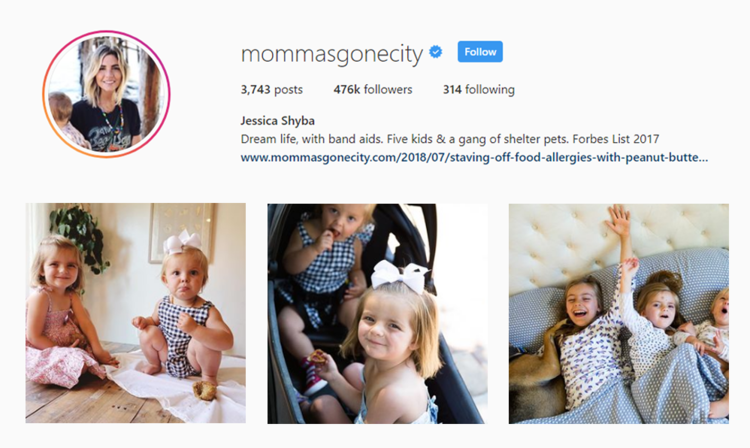View the 3,743 posts count
Screen dimensions: 750x448
(x=272, y=89)
